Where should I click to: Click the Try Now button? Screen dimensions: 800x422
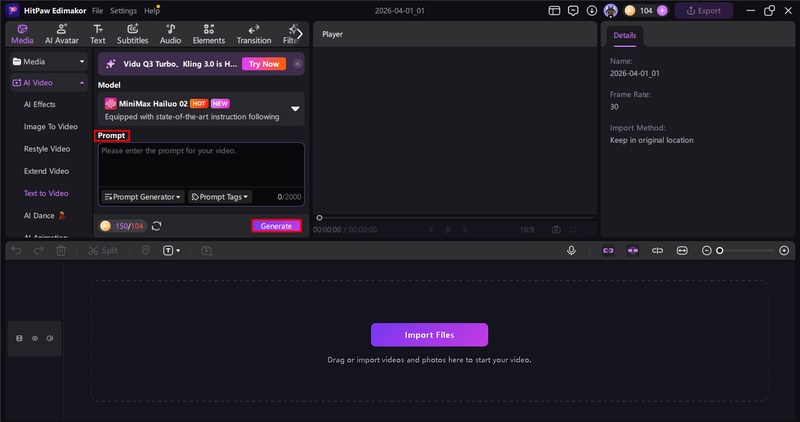pyautogui.click(x=264, y=64)
